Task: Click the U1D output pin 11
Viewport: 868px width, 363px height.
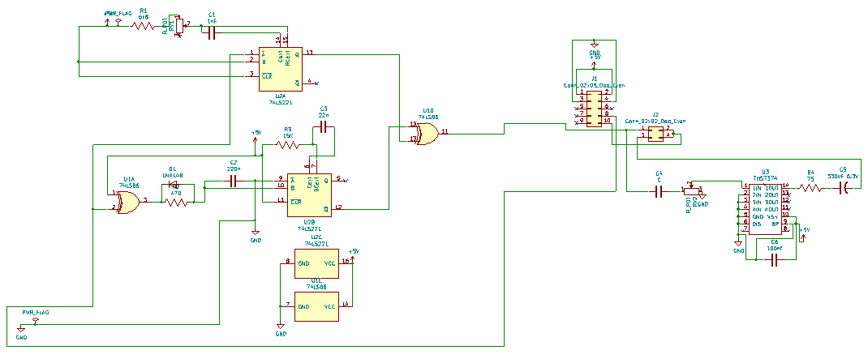Action: (444, 135)
